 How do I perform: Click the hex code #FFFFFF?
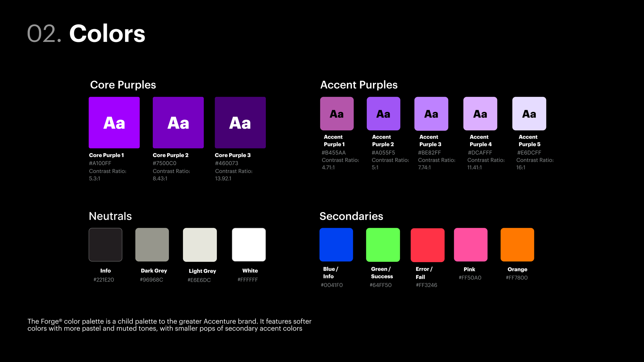click(x=248, y=280)
